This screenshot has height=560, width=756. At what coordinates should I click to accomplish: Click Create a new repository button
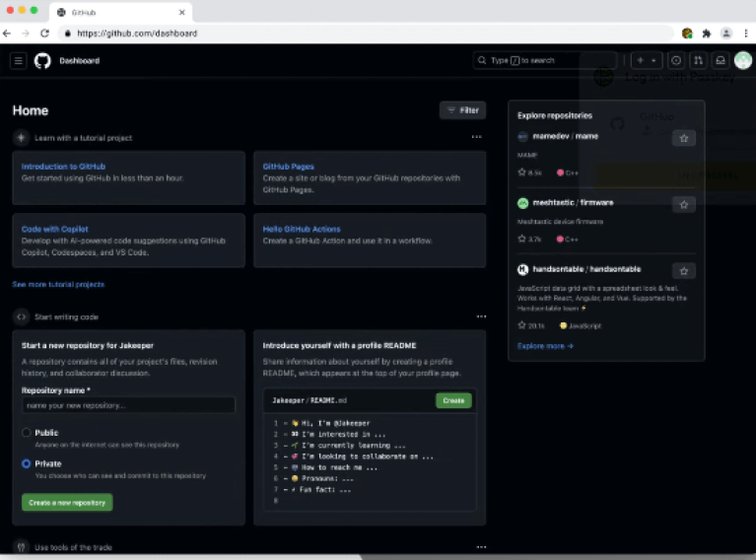(x=67, y=503)
